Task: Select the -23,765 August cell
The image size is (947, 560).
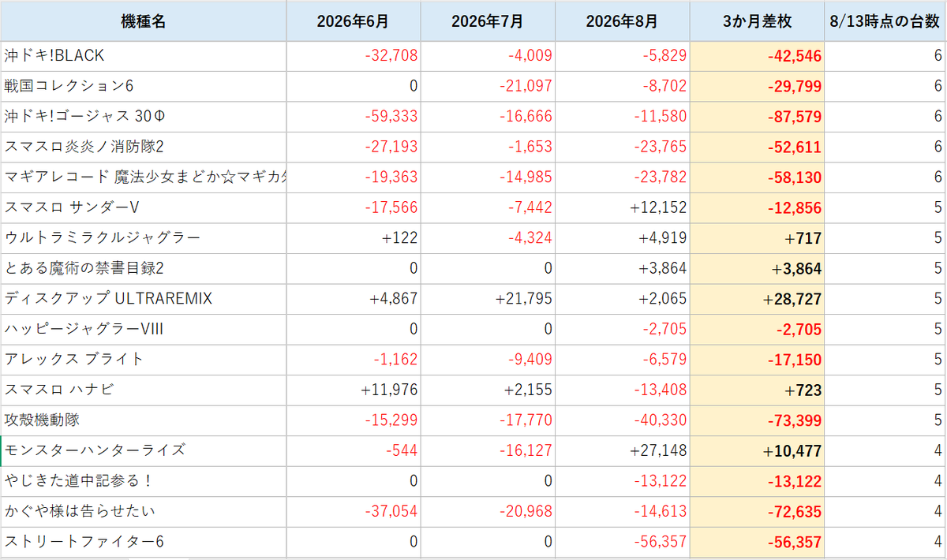Action: 623,147
